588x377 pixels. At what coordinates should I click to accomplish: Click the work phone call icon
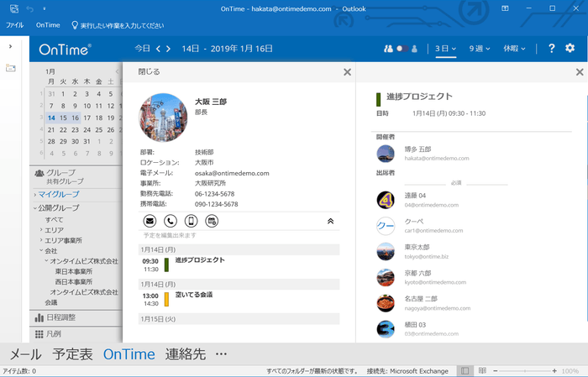171,221
